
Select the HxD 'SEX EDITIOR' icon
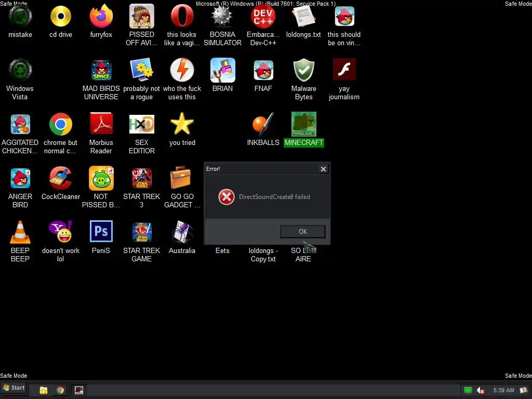(x=141, y=124)
